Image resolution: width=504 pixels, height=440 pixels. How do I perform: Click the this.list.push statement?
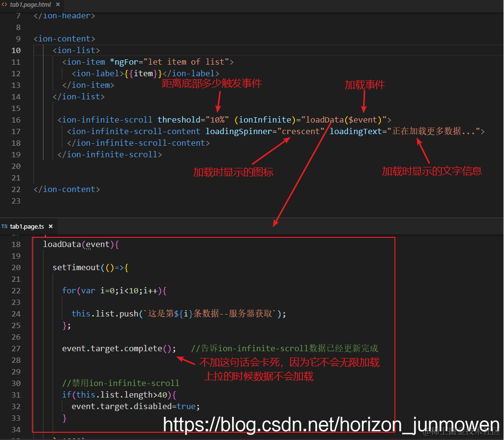(x=179, y=314)
